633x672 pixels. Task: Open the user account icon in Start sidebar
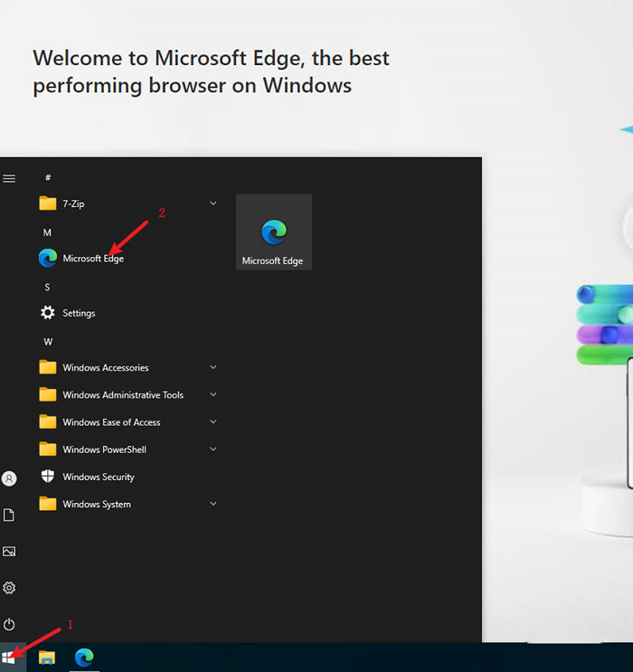[x=9, y=478]
